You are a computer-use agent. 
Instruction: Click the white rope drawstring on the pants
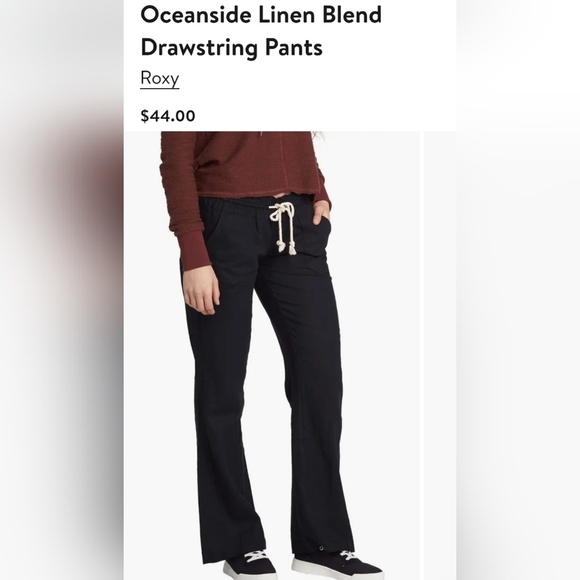(x=283, y=228)
